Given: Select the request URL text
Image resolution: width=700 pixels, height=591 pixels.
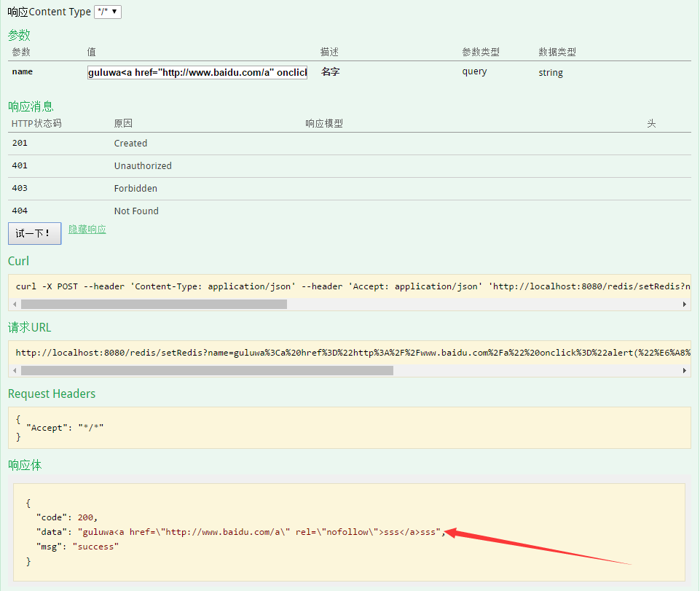Looking at the screenshot, I should pos(353,353).
